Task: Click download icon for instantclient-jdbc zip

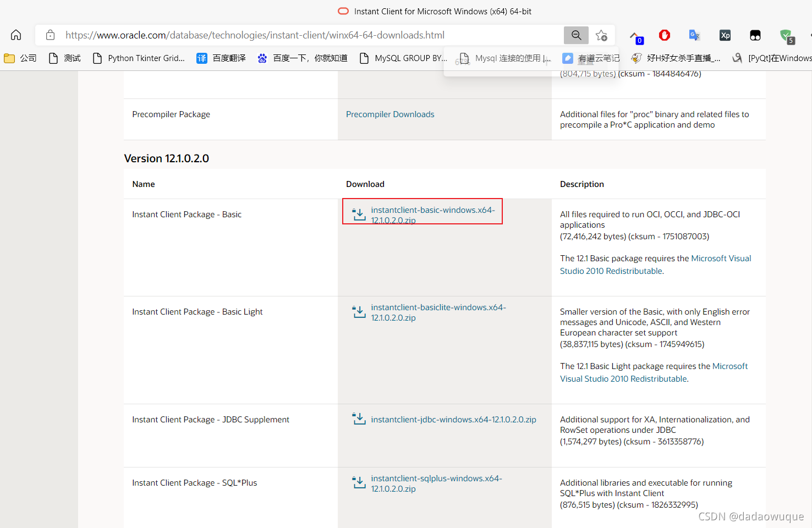Action: 359,419
